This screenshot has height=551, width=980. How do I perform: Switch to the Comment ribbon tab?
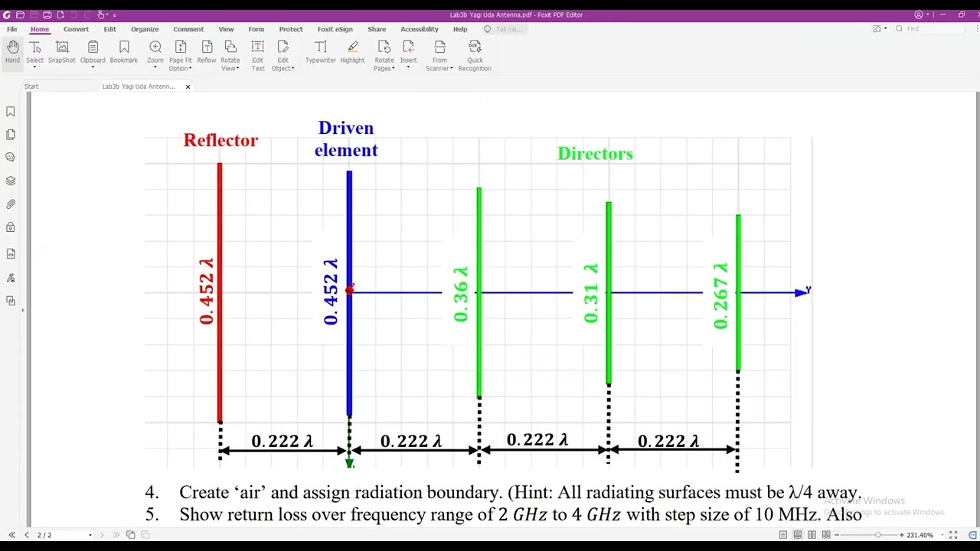(x=188, y=29)
